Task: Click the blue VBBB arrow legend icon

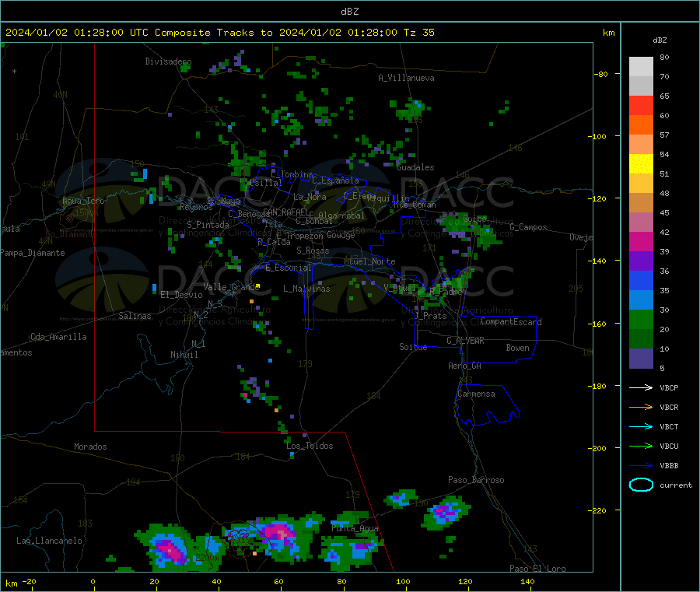Action: pyautogui.click(x=641, y=466)
